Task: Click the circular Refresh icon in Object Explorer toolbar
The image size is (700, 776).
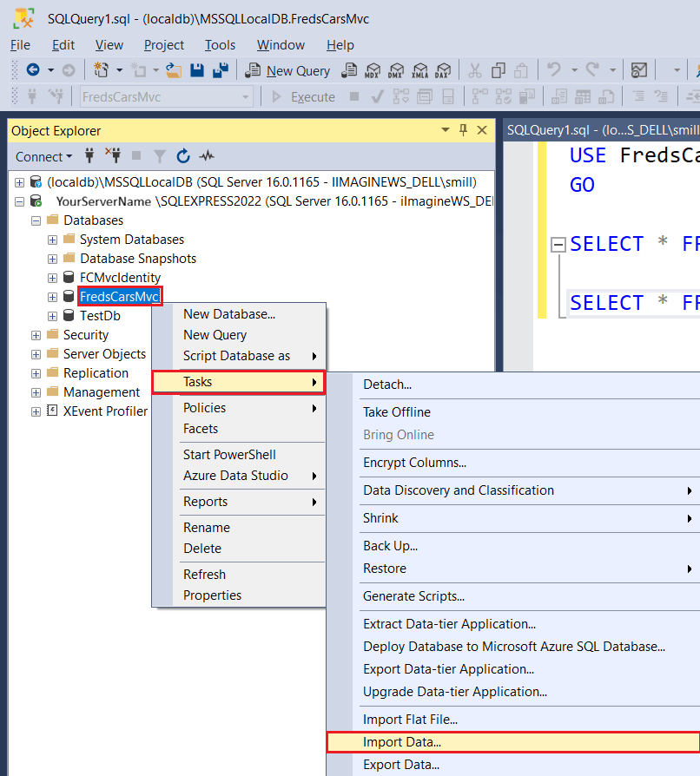Action: [183, 156]
